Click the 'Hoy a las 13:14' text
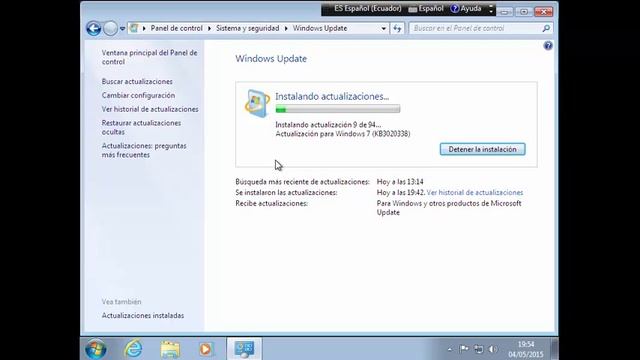Viewport: 640px width, 360px height. click(400, 182)
